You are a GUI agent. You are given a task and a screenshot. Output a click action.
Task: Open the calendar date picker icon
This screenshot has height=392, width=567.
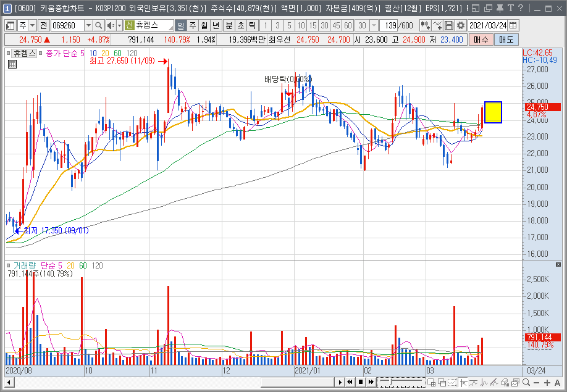513,25
